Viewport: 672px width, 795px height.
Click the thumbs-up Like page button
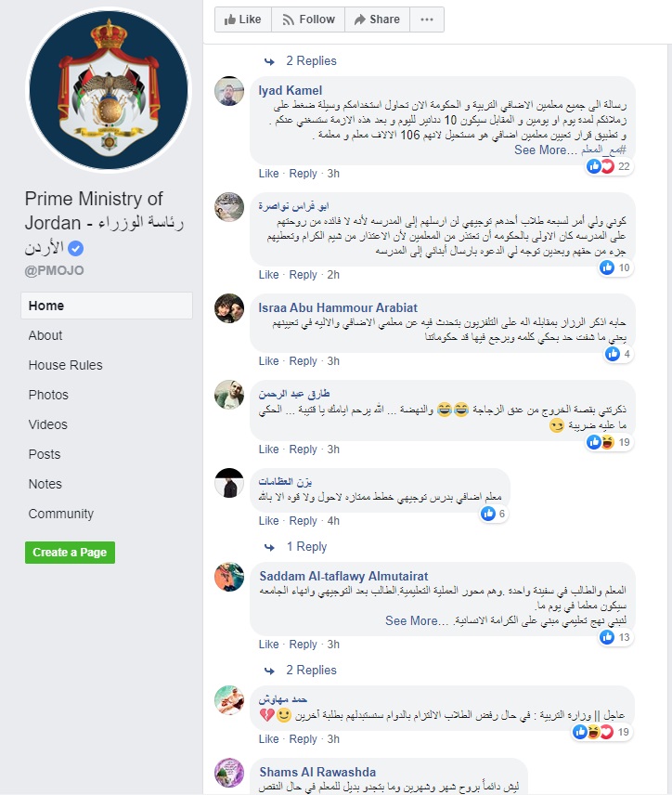click(x=243, y=20)
